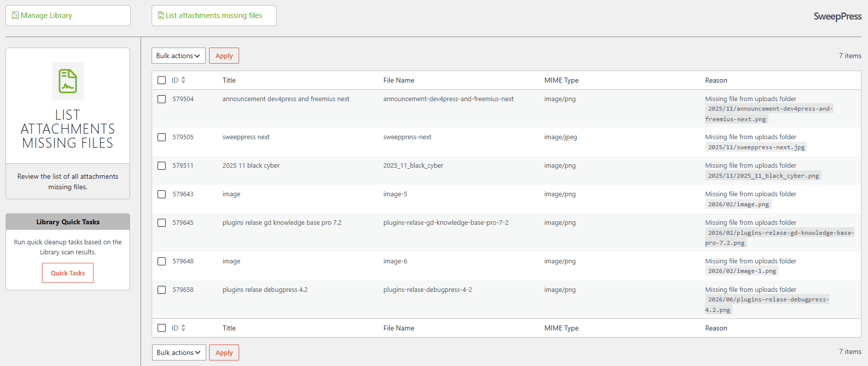The image size is (868, 366).
Task: Check the row for attachment 579648
Action: pyautogui.click(x=162, y=261)
